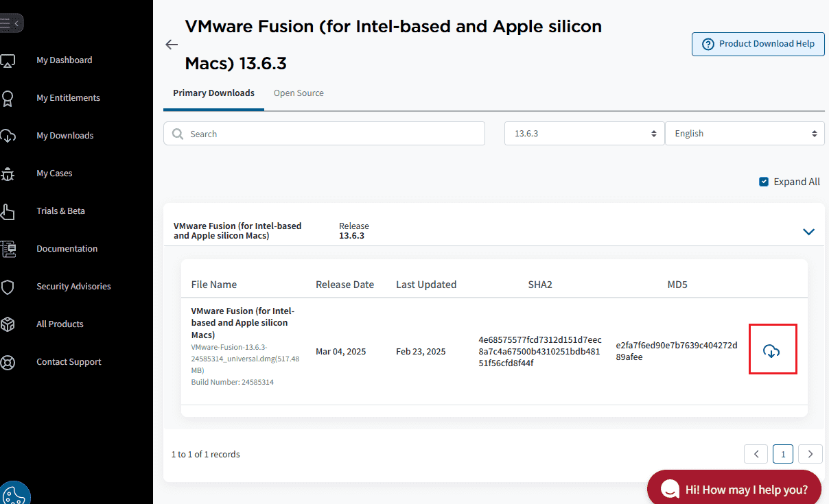
Task: Open Contact Support link
Action: coord(69,362)
